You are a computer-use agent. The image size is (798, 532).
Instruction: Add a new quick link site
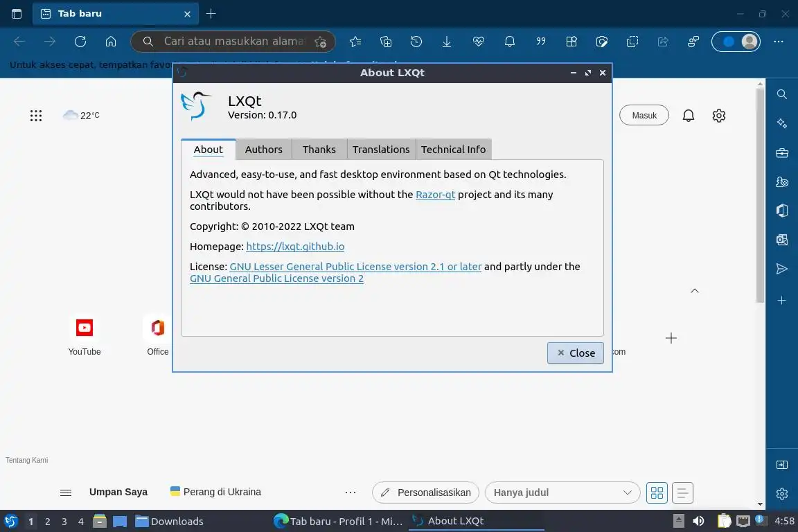click(671, 338)
